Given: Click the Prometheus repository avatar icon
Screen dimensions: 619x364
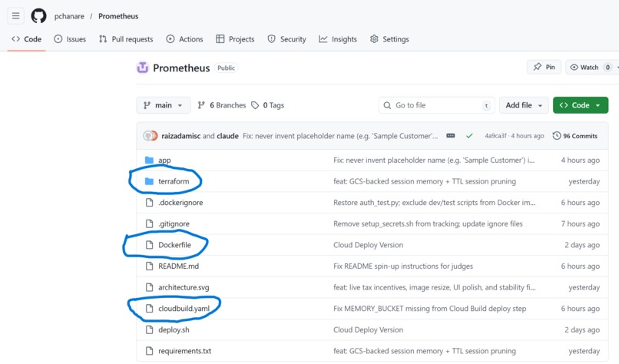Looking at the screenshot, I should coord(143,68).
